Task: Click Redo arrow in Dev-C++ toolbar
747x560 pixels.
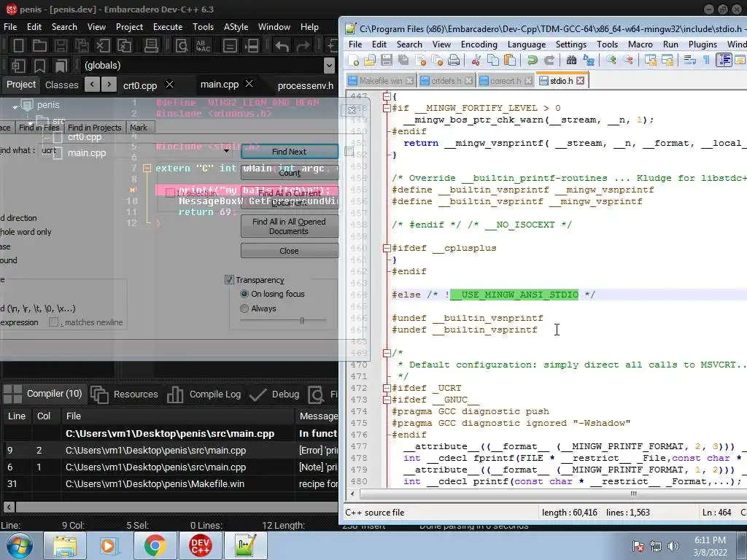Action: 303,46
